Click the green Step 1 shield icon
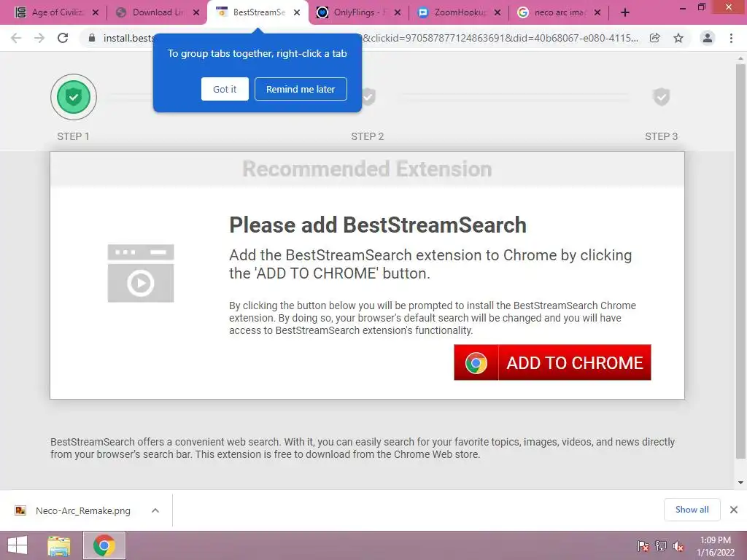 74,97
